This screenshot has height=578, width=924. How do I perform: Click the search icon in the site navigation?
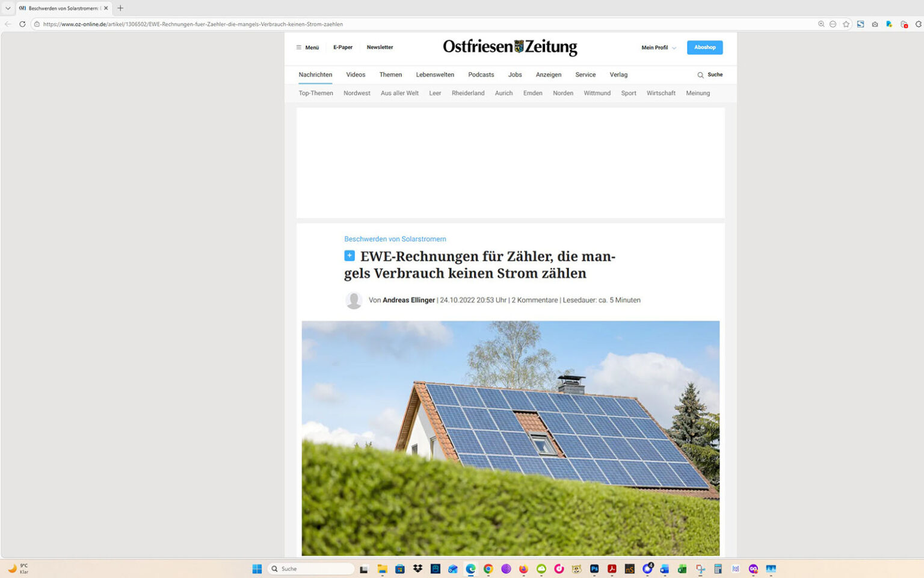click(700, 75)
